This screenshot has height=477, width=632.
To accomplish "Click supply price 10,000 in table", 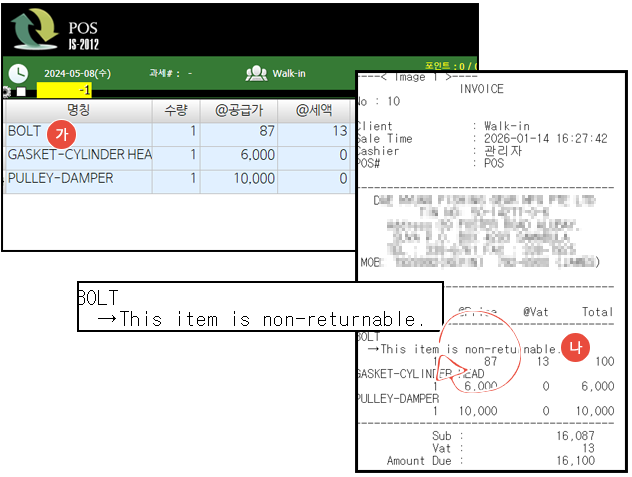I will (x=254, y=179).
